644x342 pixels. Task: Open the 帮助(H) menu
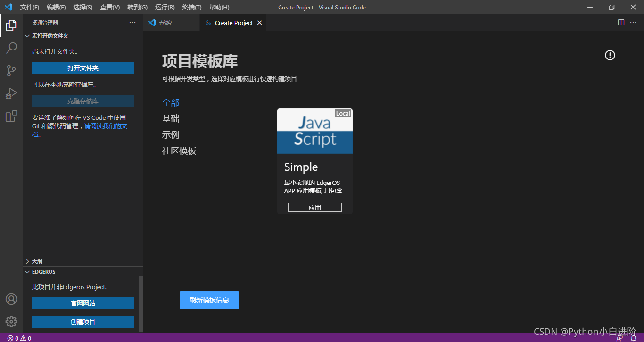click(x=219, y=7)
